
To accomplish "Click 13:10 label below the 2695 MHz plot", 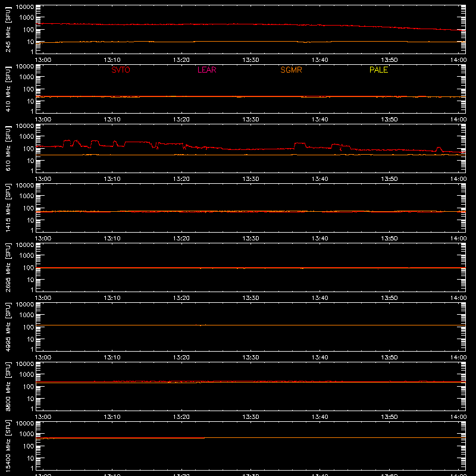I will tap(112, 298).
